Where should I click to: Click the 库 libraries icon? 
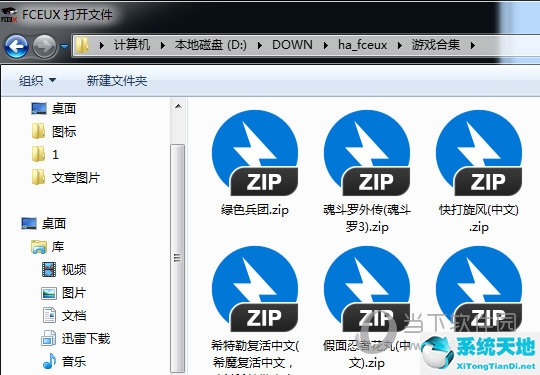pos(39,247)
